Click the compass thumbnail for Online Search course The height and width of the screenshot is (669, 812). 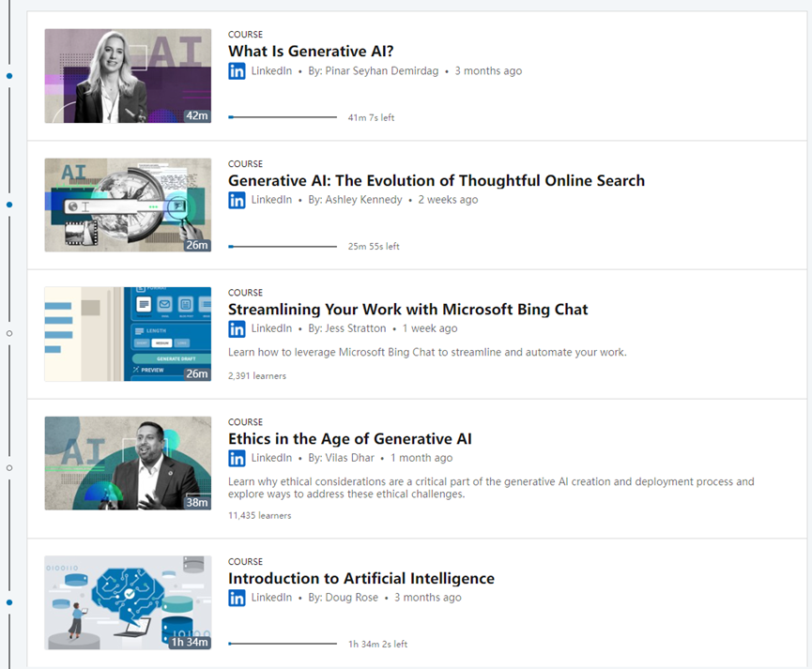tap(128, 205)
